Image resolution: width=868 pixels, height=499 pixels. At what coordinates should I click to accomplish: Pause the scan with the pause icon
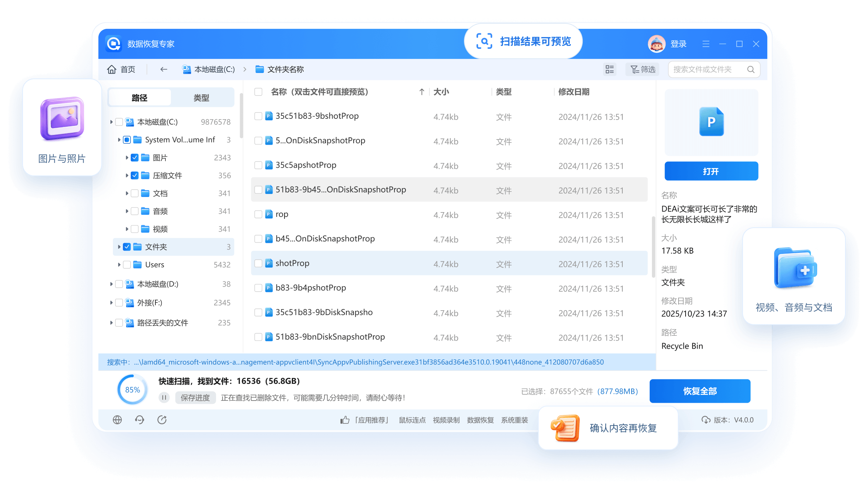(x=164, y=398)
